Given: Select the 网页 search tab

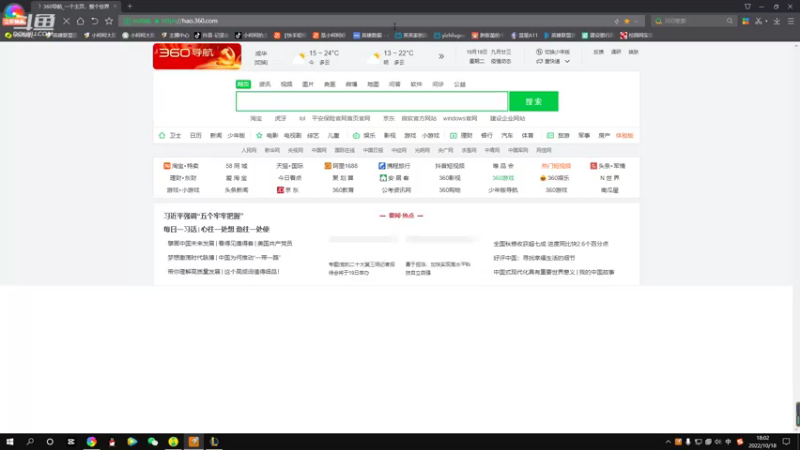Looking at the screenshot, I should click(243, 84).
